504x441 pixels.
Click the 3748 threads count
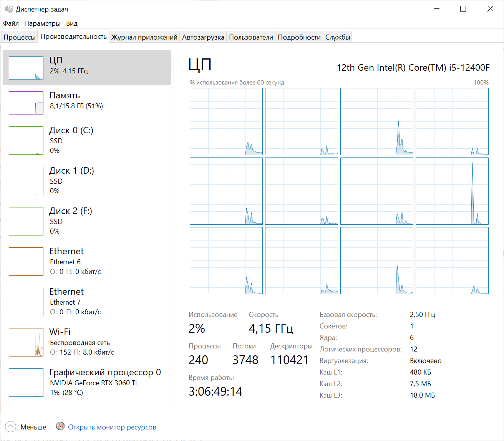(245, 360)
